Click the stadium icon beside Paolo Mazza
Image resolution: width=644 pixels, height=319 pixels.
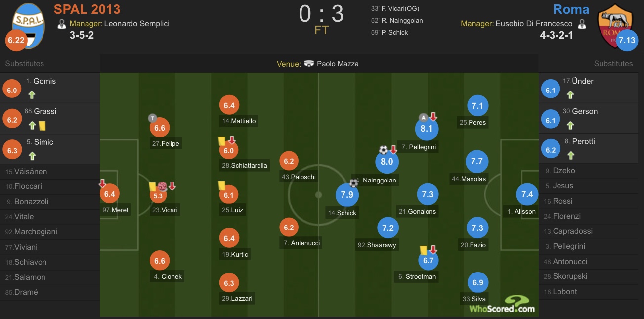point(309,64)
